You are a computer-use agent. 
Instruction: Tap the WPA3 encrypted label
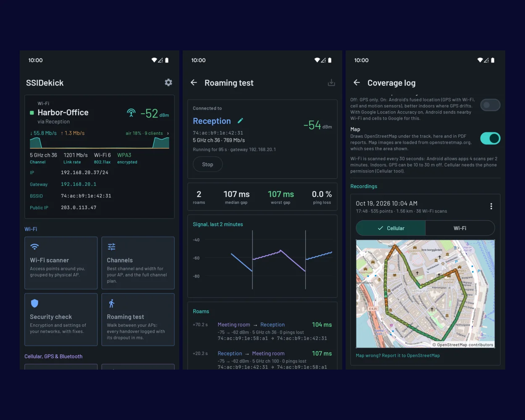pyautogui.click(x=127, y=158)
